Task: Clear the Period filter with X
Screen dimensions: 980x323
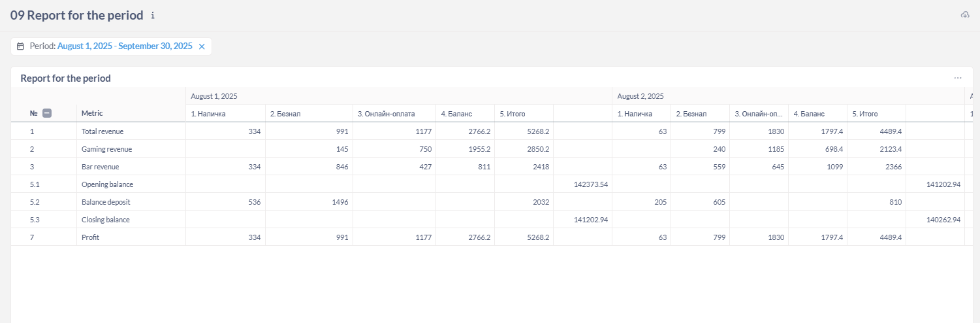Action: (202, 46)
